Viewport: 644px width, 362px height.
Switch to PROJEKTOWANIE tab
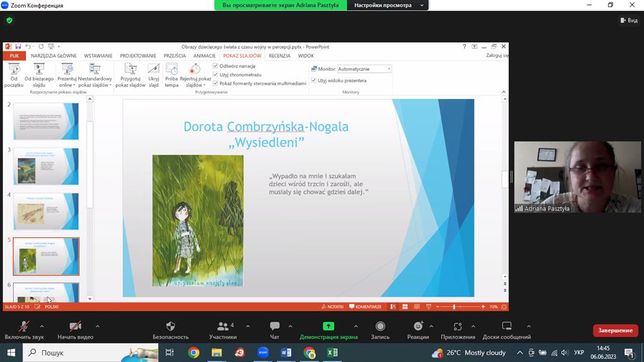[x=138, y=56]
